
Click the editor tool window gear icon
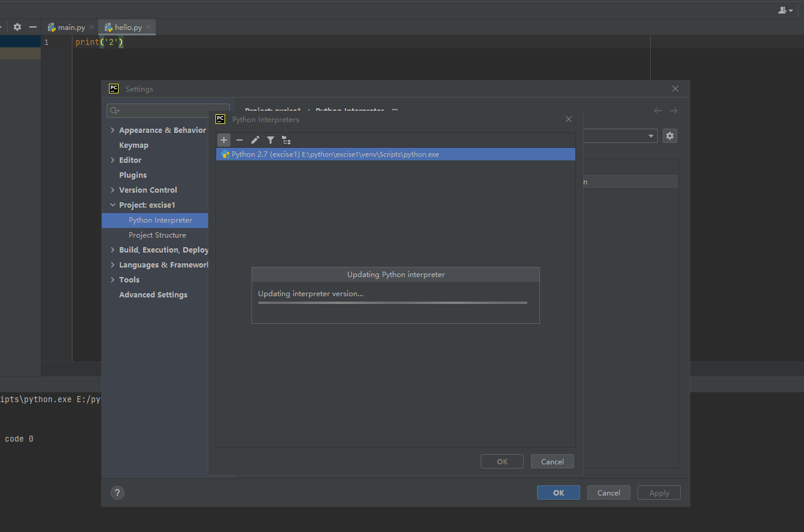click(x=17, y=27)
